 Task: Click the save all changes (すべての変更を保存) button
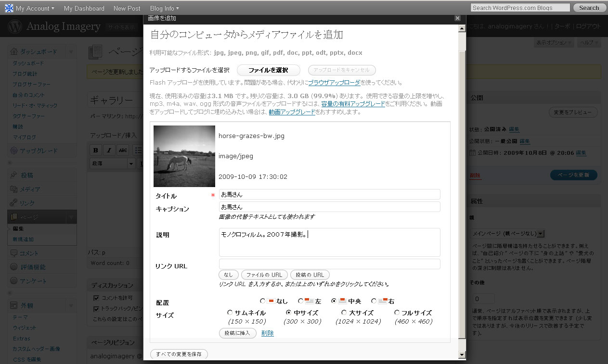tap(179, 354)
